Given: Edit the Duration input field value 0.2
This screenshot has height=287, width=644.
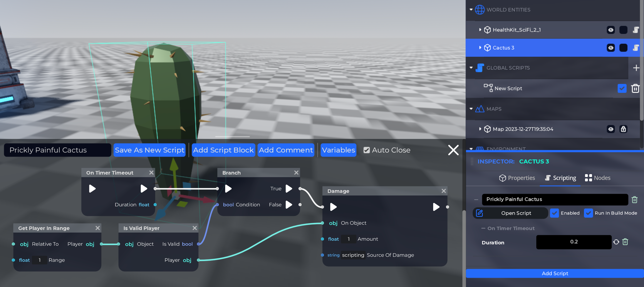Looking at the screenshot, I should click(573, 242).
